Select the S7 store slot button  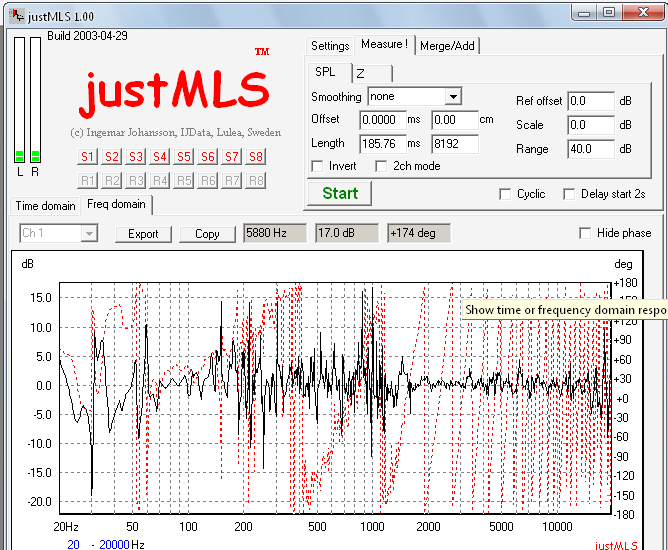pos(232,157)
